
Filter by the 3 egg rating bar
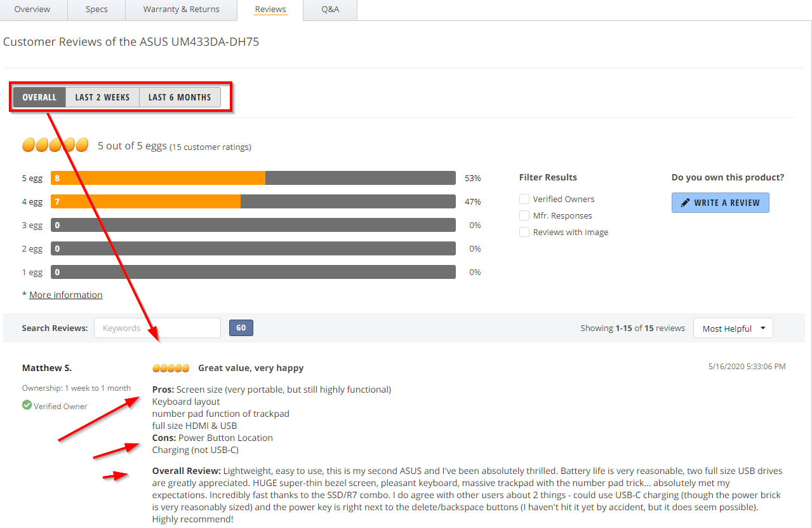(x=253, y=225)
